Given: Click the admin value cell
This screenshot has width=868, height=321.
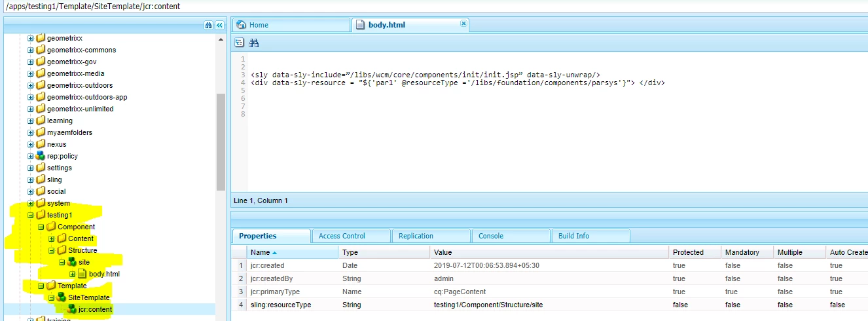Looking at the screenshot, I should (550, 278).
